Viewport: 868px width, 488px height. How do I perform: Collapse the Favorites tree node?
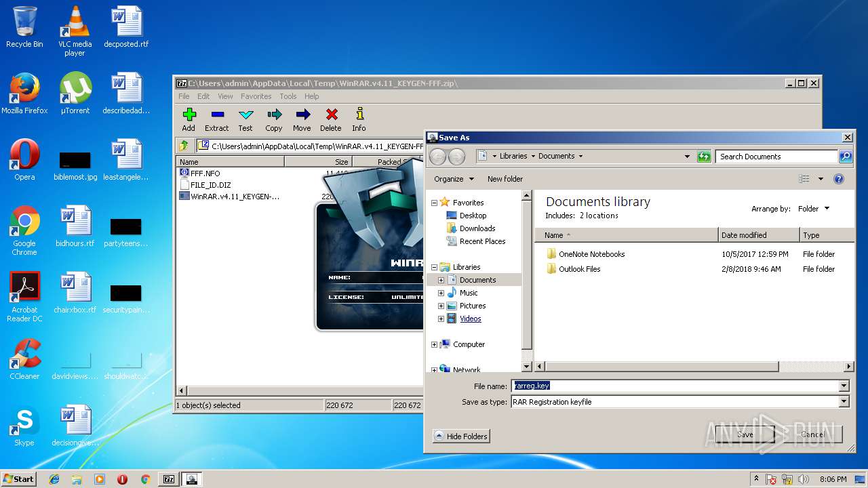[x=434, y=203]
